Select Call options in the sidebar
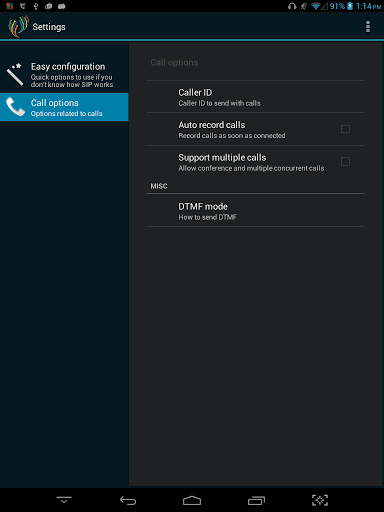Image resolution: width=384 pixels, height=512 pixels. point(64,107)
